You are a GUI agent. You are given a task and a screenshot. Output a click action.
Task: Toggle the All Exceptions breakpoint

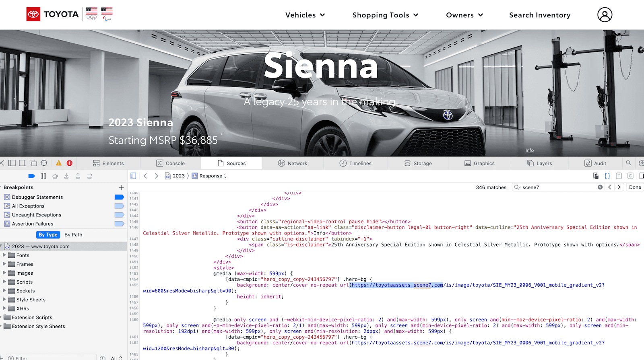coord(119,206)
